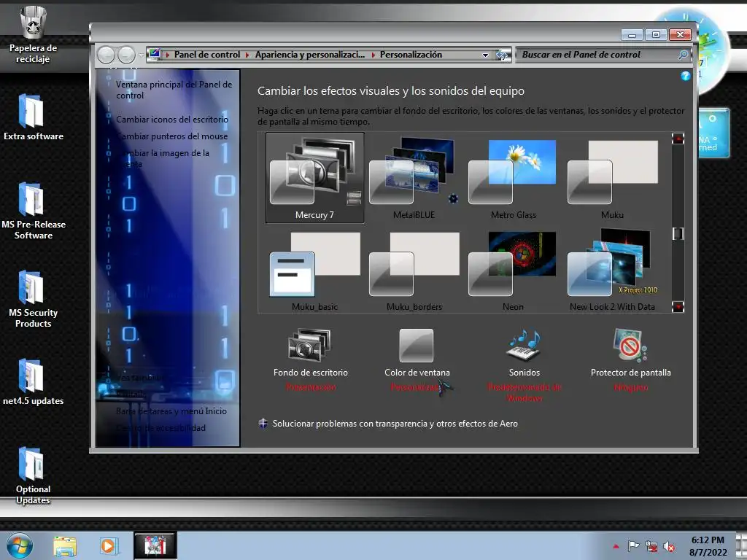The height and width of the screenshot is (560, 747).
Task: Open the Windows Start orb
Action: [x=20, y=545]
